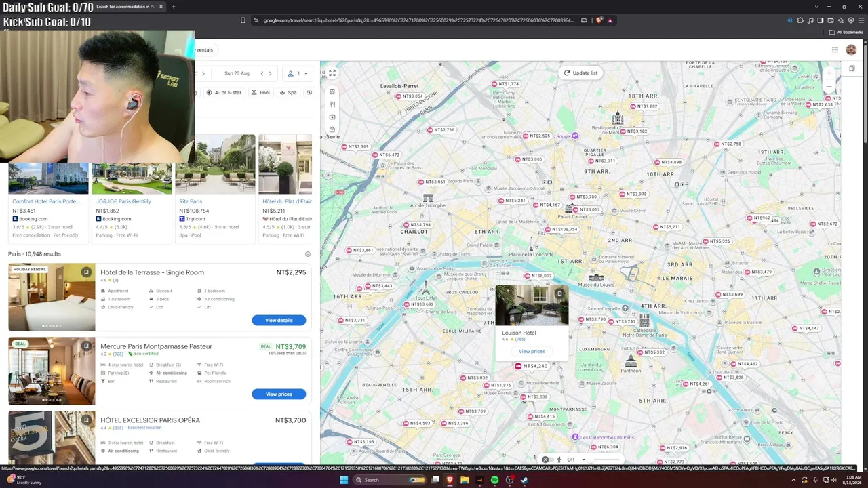Open Comfort Hotel Paris Porte listing

coord(47,201)
